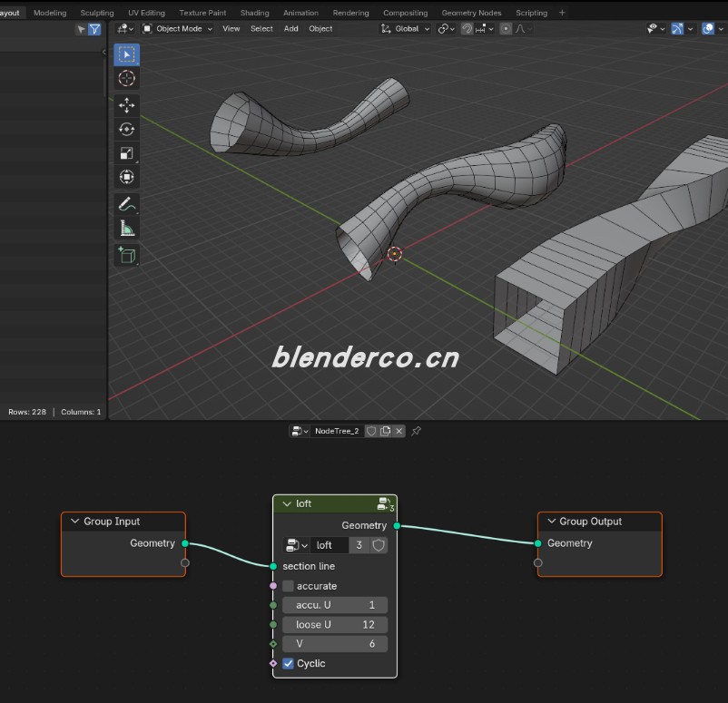Switch to Geometry Nodes workspace
Image resolution: width=728 pixels, height=703 pixels.
(x=471, y=13)
